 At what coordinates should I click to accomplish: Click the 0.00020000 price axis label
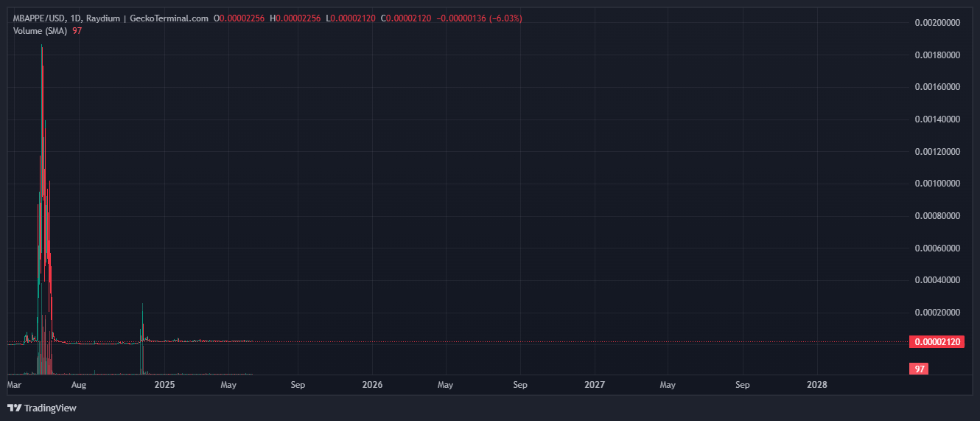pyautogui.click(x=937, y=313)
